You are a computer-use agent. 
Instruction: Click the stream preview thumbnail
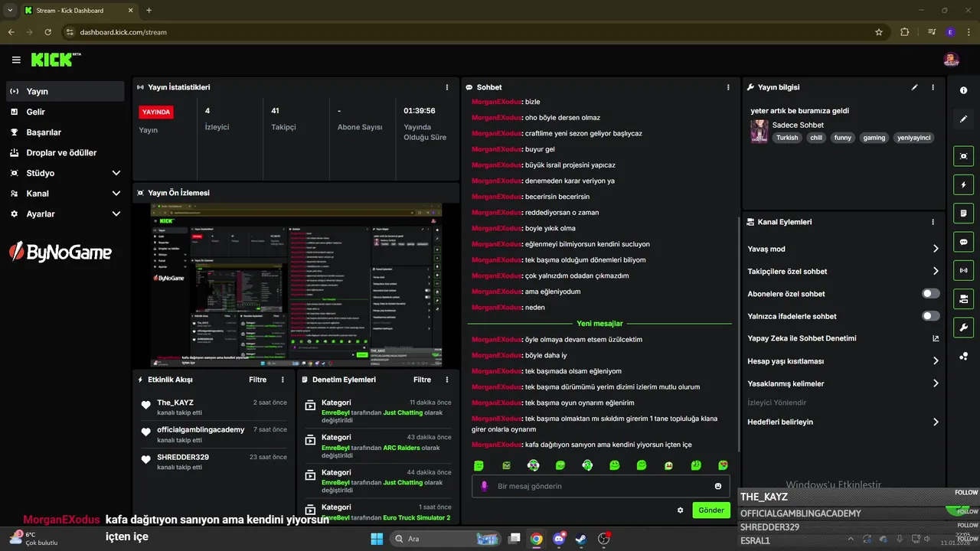pyautogui.click(x=296, y=285)
